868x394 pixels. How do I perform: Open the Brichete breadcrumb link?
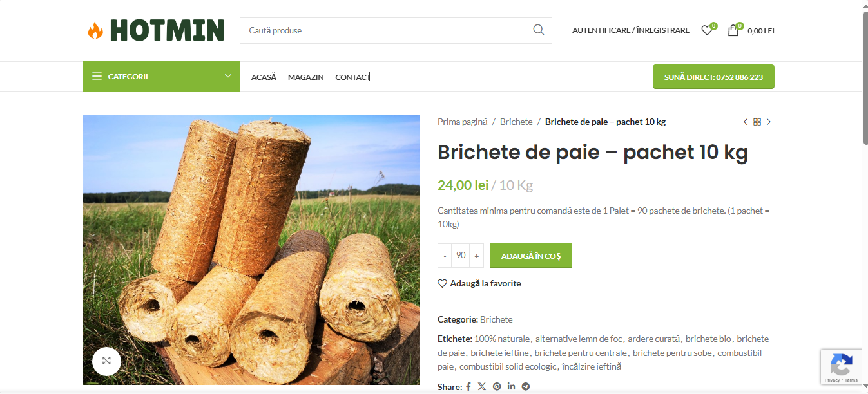[x=516, y=122]
